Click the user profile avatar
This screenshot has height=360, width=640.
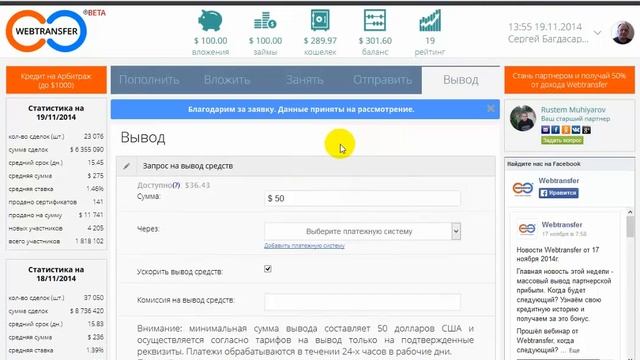(623, 33)
